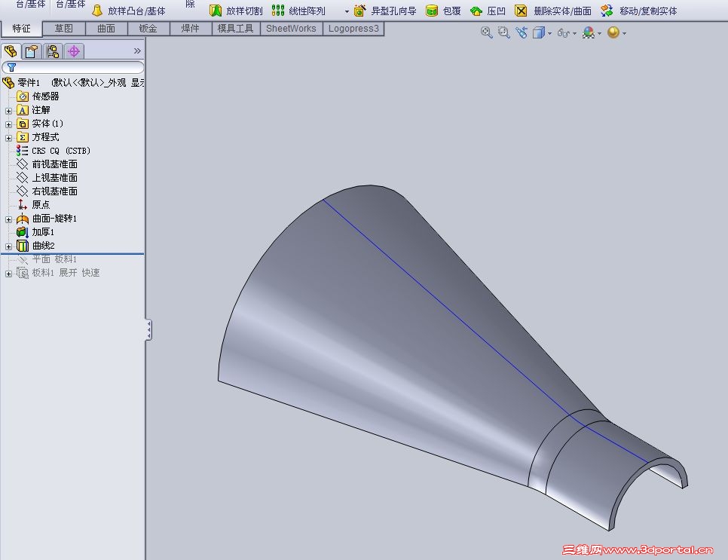
Task: Open the FeatureManager design tree tab
Action: point(11,51)
